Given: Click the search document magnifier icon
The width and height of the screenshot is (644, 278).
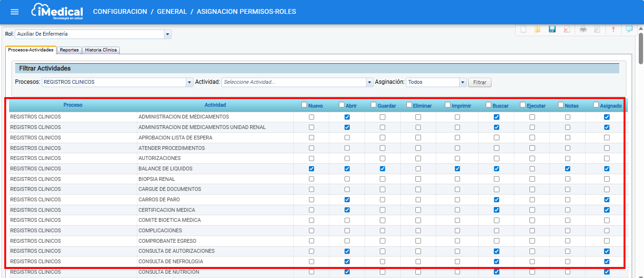Looking at the screenshot, I should pyautogui.click(x=597, y=30).
